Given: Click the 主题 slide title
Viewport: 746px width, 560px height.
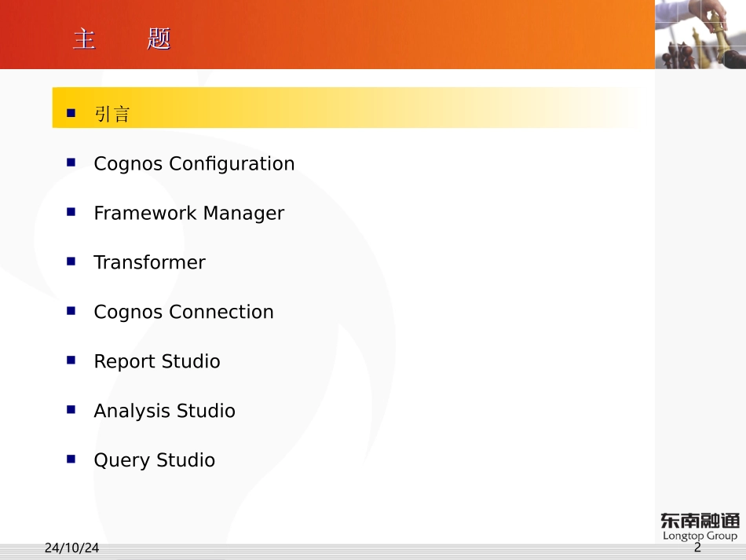Looking at the screenshot, I should pos(122,38).
